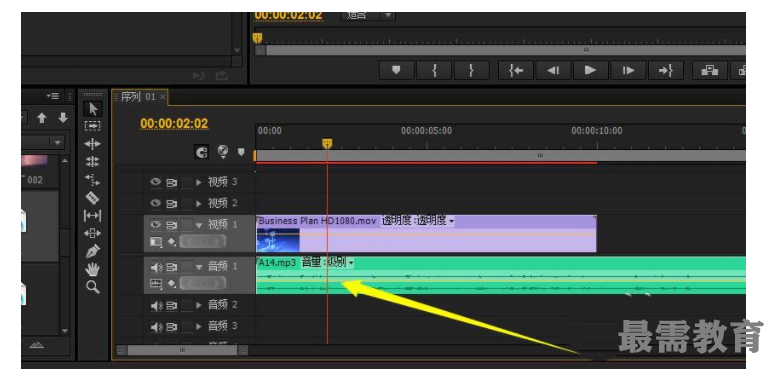Viewport: 770px width, 376px height.
Task: Click Mark In button in monitor
Action: 434,70
